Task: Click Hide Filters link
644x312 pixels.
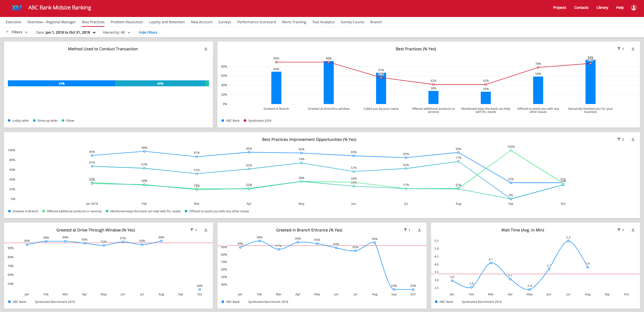Action: click(x=148, y=32)
